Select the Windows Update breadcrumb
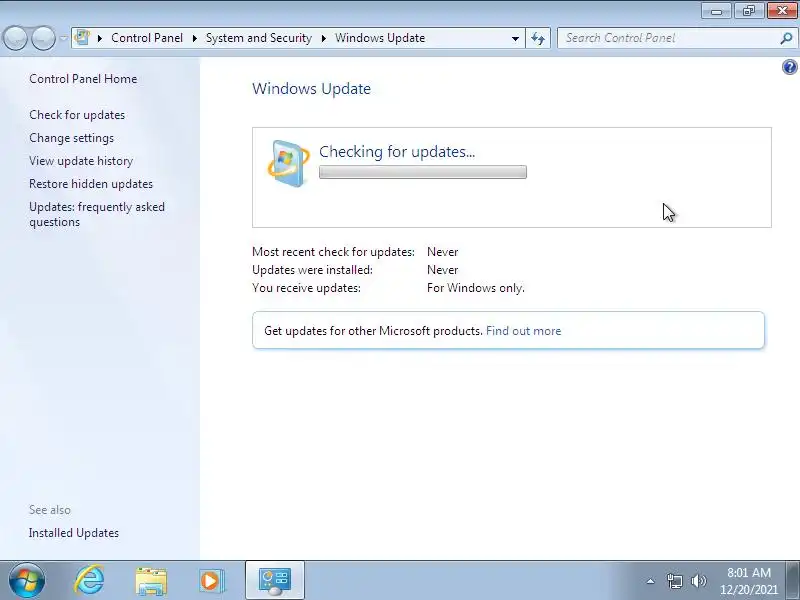 [380, 38]
